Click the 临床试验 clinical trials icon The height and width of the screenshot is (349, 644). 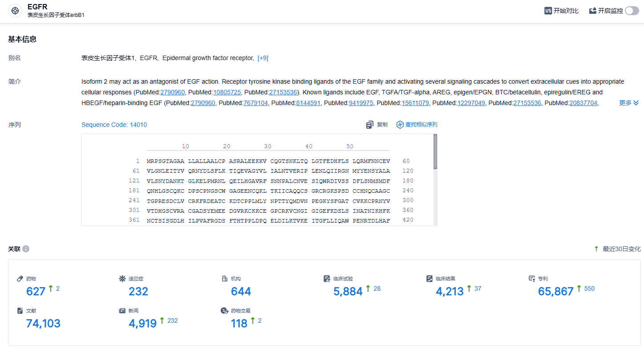click(x=327, y=279)
